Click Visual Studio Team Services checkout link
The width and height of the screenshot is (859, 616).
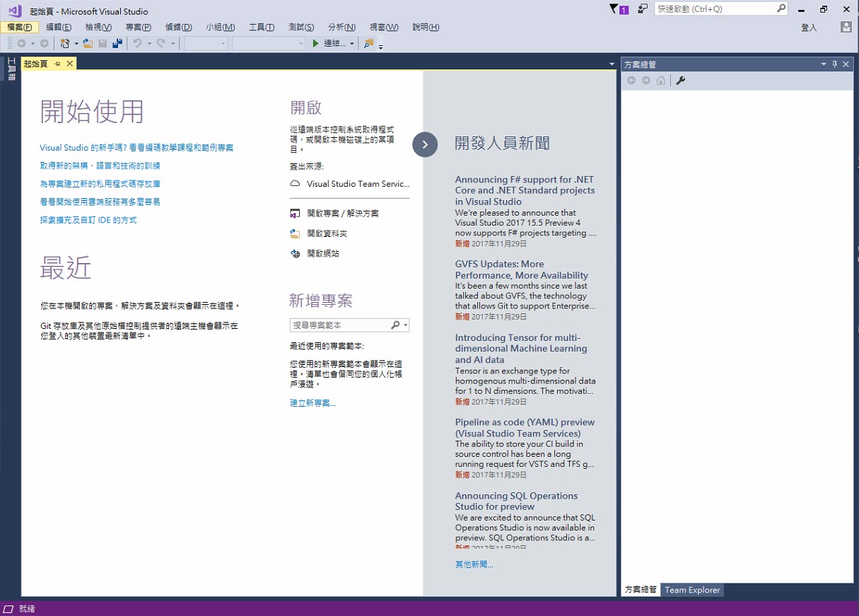click(x=358, y=184)
